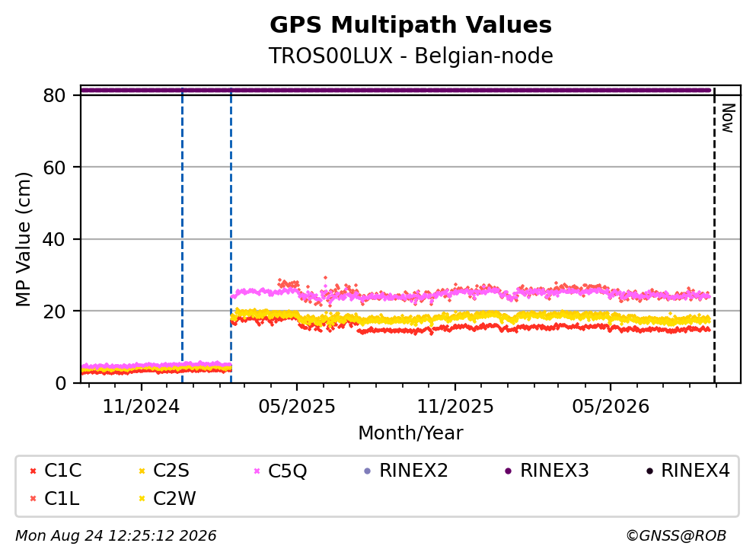Click the RINEX2 legend dot
The width and height of the screenshot is (756, 559).
(x=368, y=471)
